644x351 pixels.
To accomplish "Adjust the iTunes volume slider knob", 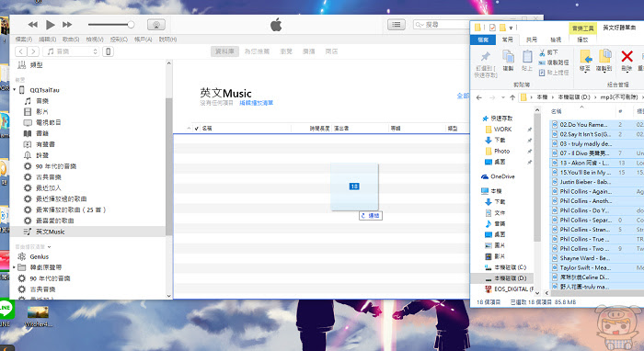I will coord(131,25).
